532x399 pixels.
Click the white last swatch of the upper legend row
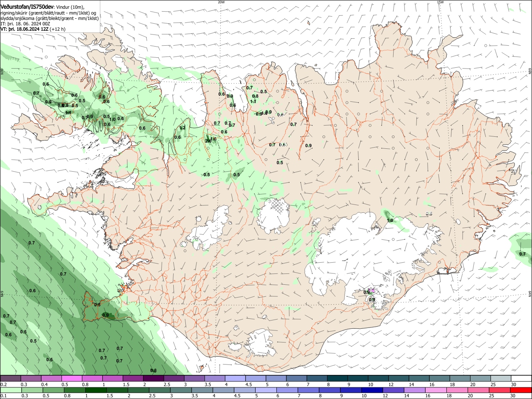coord(521,379)
